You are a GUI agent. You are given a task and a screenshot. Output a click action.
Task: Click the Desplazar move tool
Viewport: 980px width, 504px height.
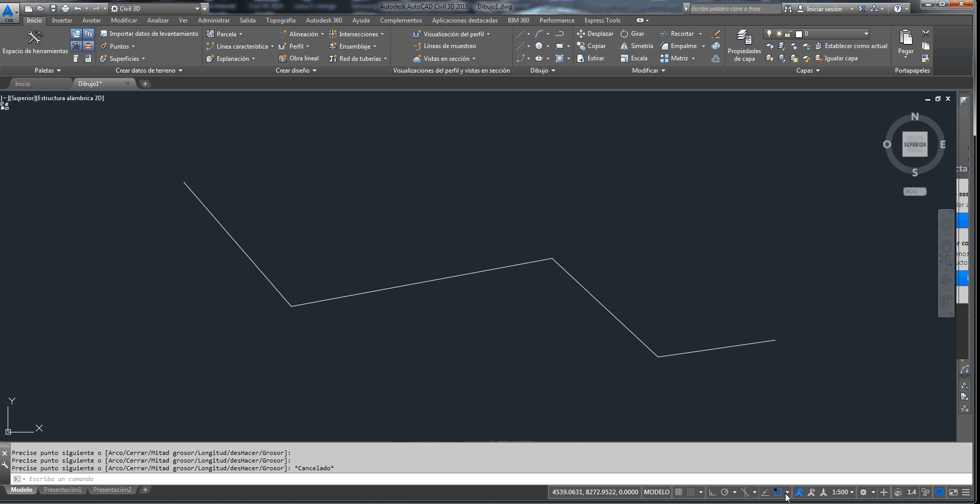(595, 34)
